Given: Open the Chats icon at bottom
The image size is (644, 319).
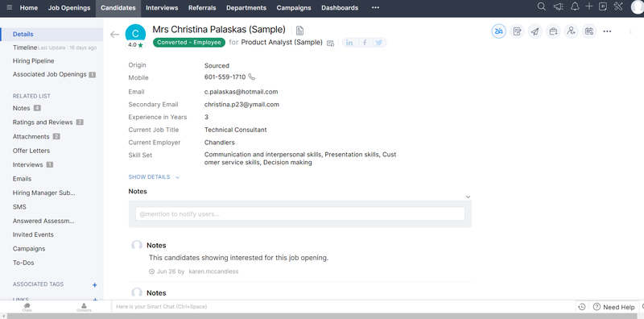Looking at the screenshot, I should (x=27, y=307).
